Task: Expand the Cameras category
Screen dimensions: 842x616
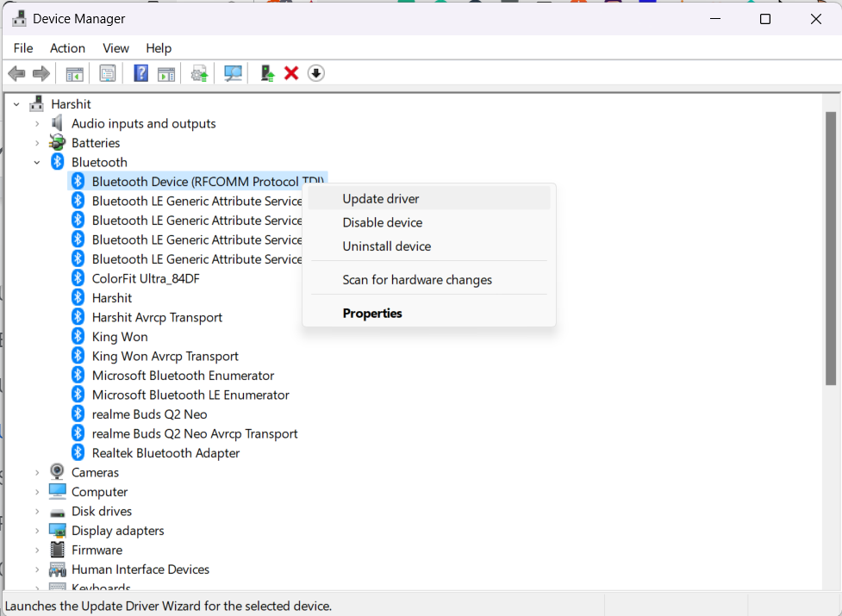Action: tap(37, 472)
